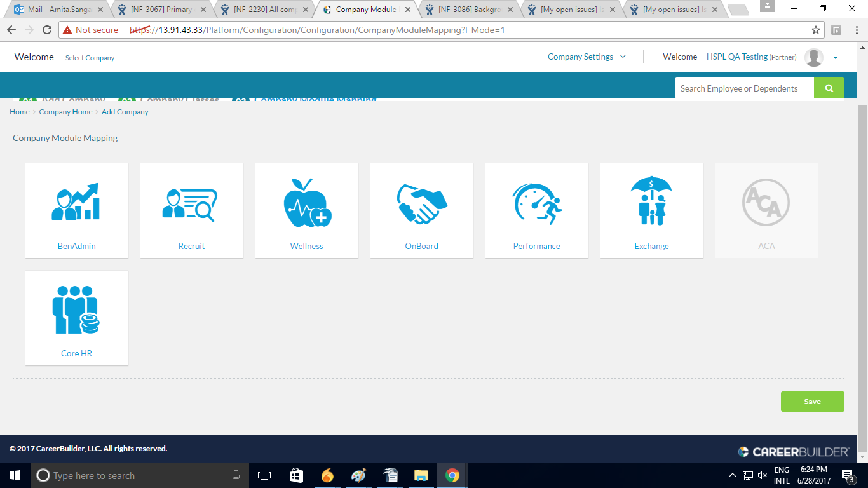Click the Not secure warning icon

[67, 30]
